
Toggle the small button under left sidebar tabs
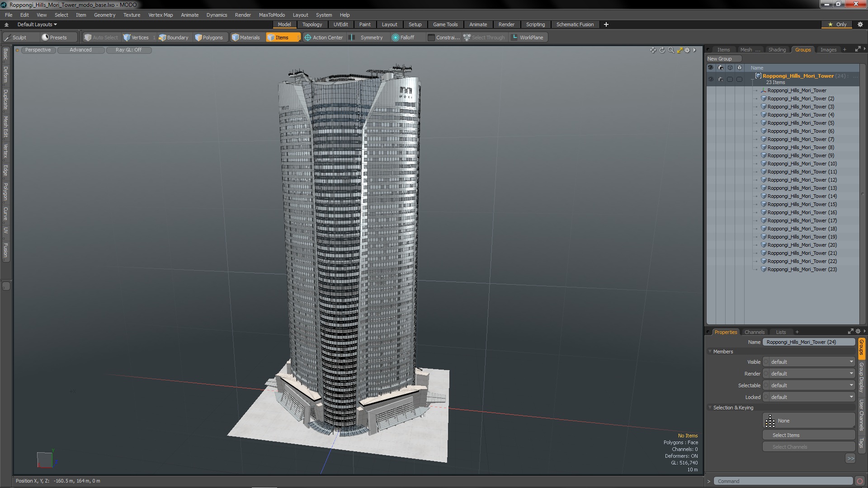(x=6, y=286)
